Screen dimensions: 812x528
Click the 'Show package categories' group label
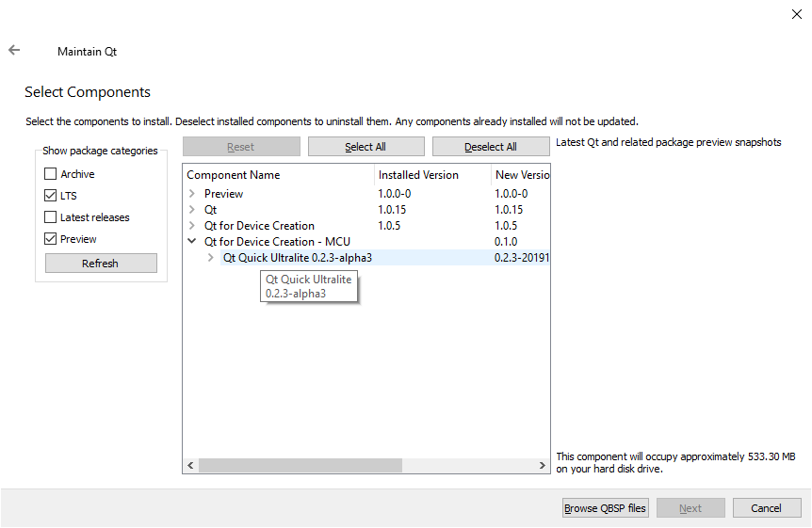[100, 151]
